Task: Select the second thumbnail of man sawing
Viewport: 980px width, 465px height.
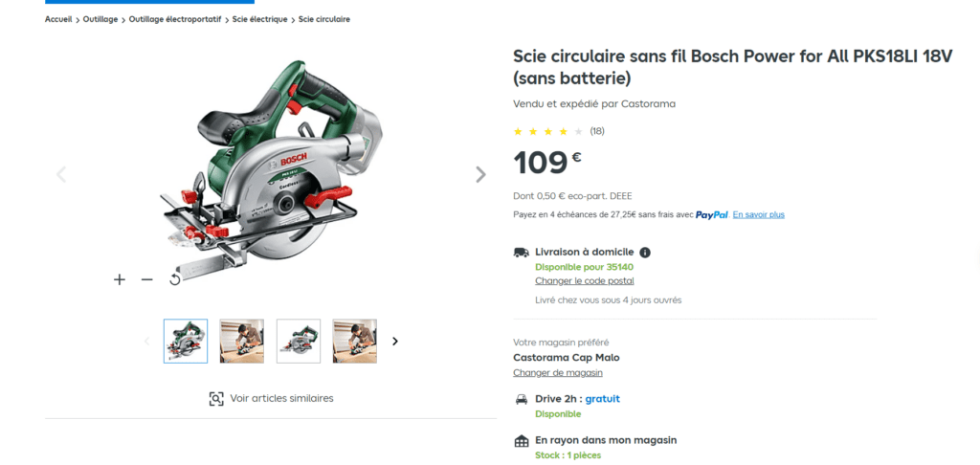Action: (x=242, y=342)
